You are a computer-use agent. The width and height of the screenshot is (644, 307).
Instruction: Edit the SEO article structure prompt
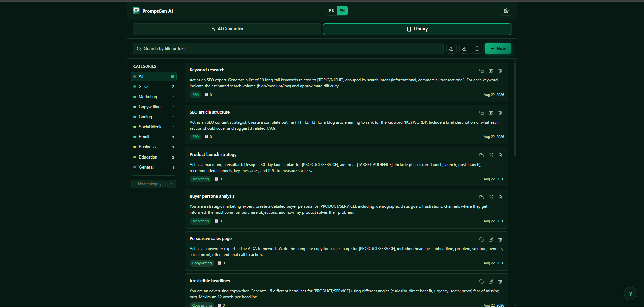point(491,113)
